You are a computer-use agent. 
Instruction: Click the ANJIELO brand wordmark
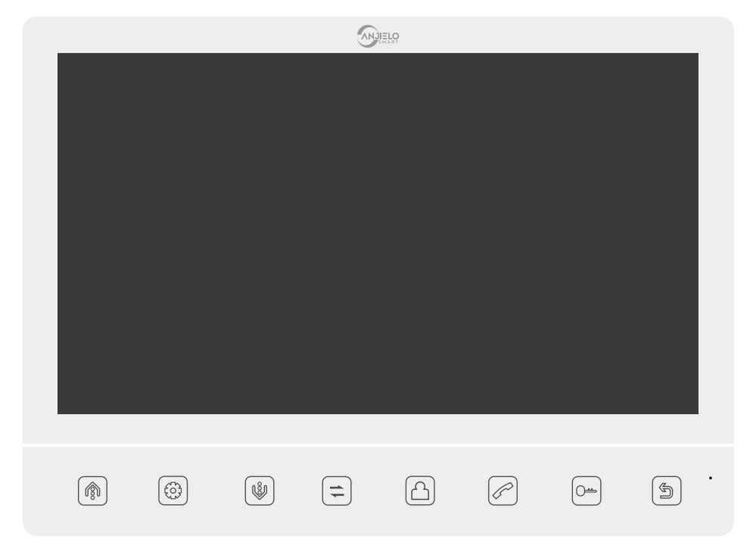[381, 36]
